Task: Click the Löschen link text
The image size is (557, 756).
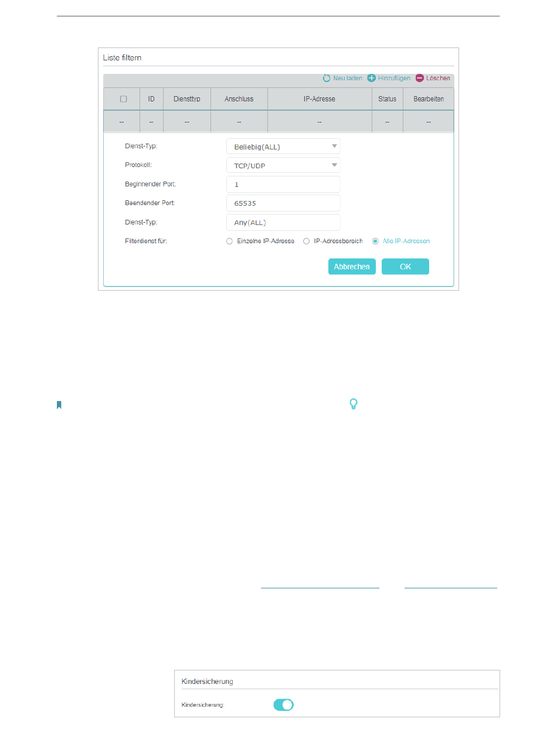Action: [x=438, y=78]
